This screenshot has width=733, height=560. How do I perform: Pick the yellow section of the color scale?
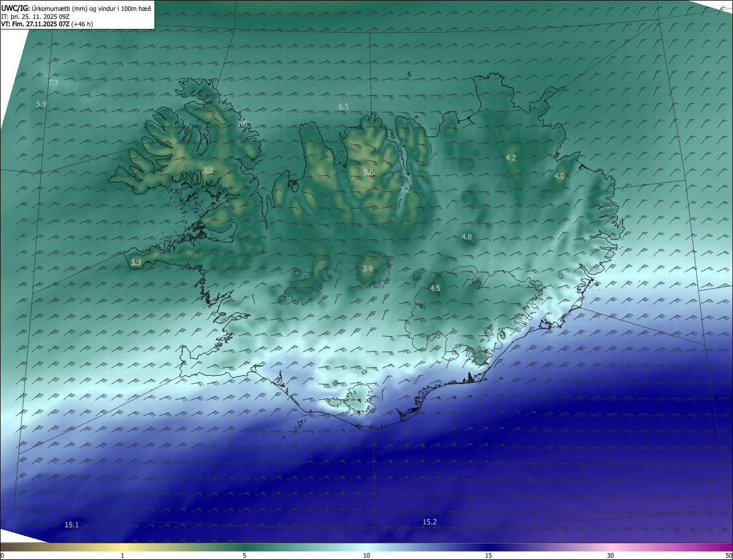pos(123,547)
